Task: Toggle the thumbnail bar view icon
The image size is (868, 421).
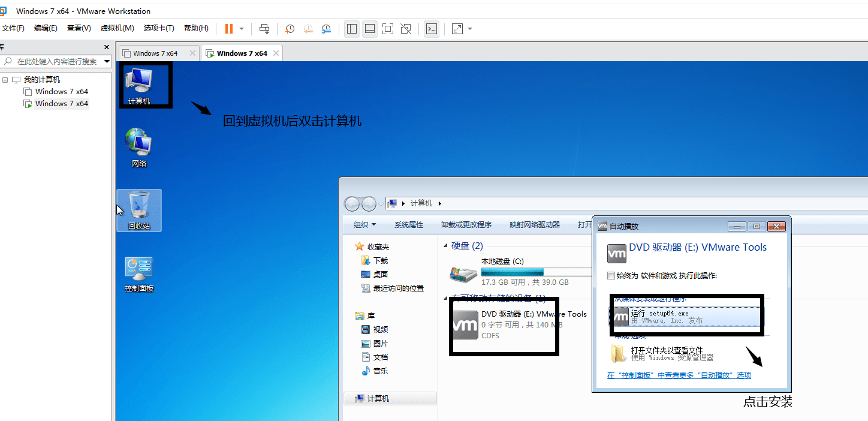Action: pos(370,28)
